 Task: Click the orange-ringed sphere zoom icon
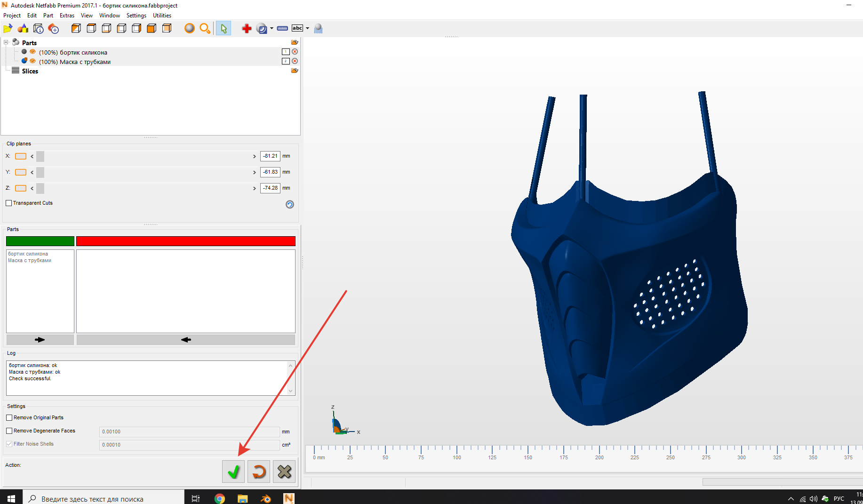[190, 29]
